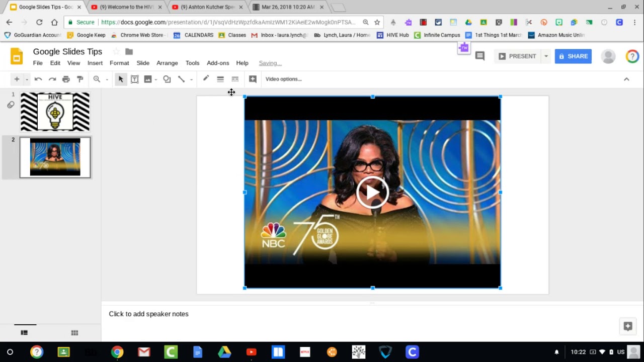
Task: Open the Infinite Campus bookmark
Action: [x=437, y=35]
